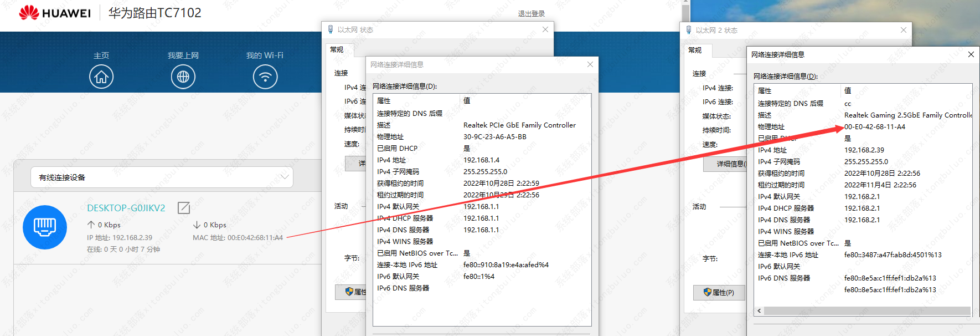Click 属性(P) button in 以太网 2 状态

click(x=719, y=292)
